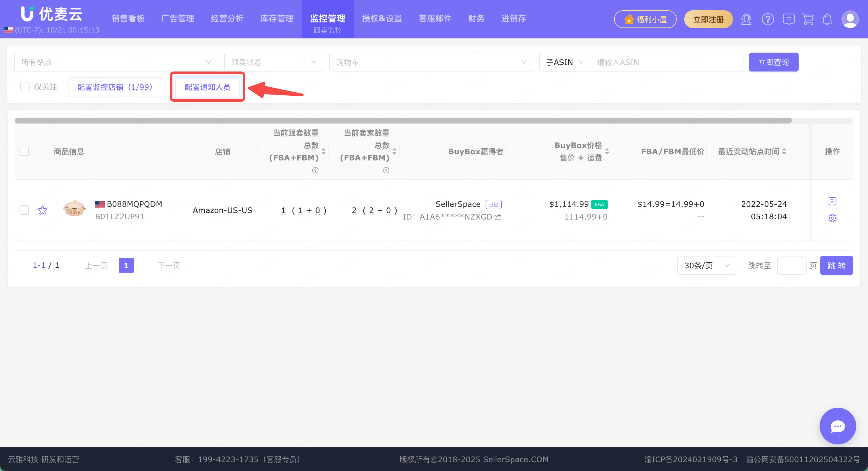Click the customer service headset icon

(746, 19)
